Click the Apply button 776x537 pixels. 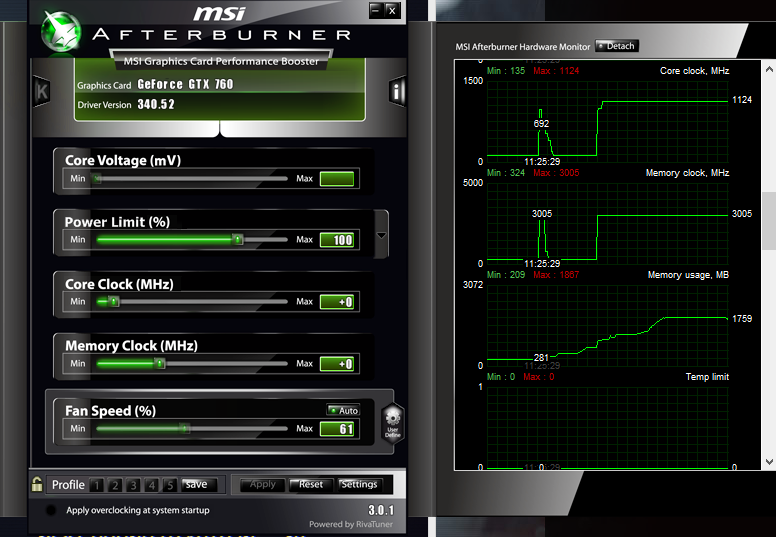coord(263,485)
